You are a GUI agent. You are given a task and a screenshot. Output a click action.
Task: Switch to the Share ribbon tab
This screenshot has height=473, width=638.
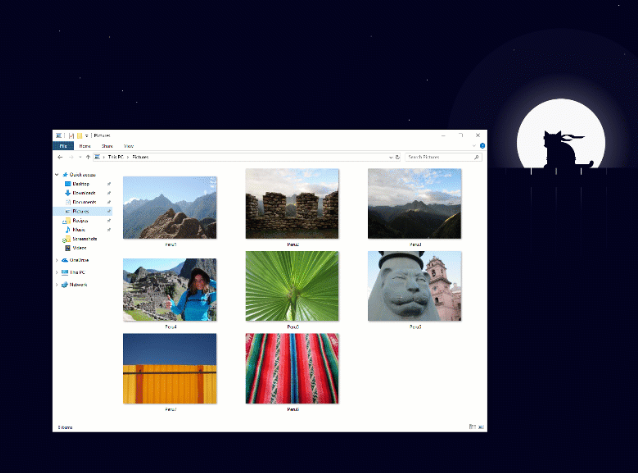point(107,146)
